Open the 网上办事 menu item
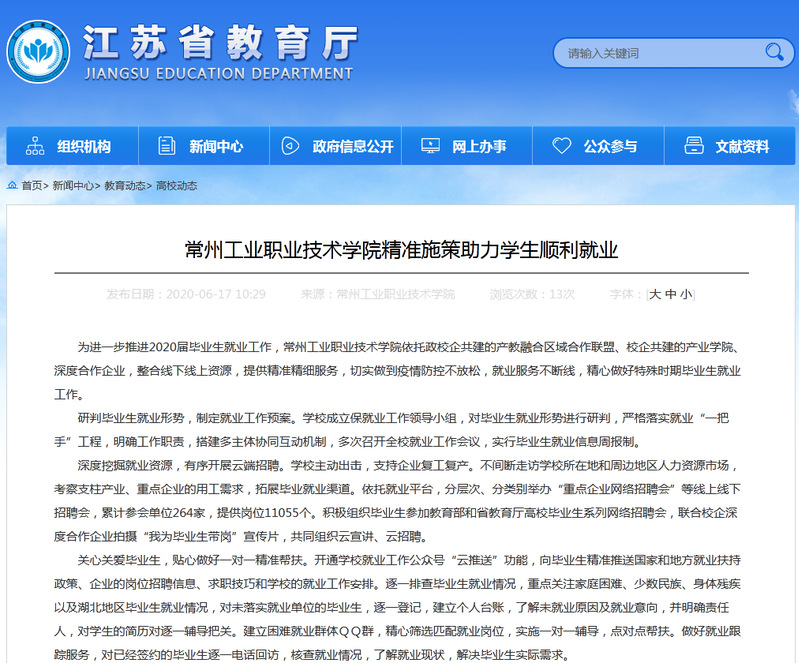 click(x=467, y=146)
